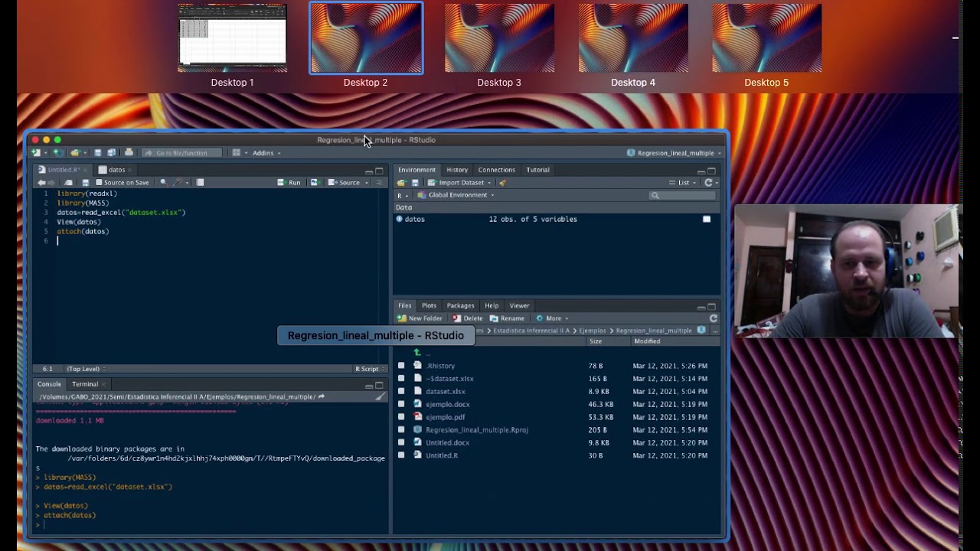This screenshot has width=980, height=551.
Task: Check the box for ~$dataset.xlsx
Action: (401, 379)
